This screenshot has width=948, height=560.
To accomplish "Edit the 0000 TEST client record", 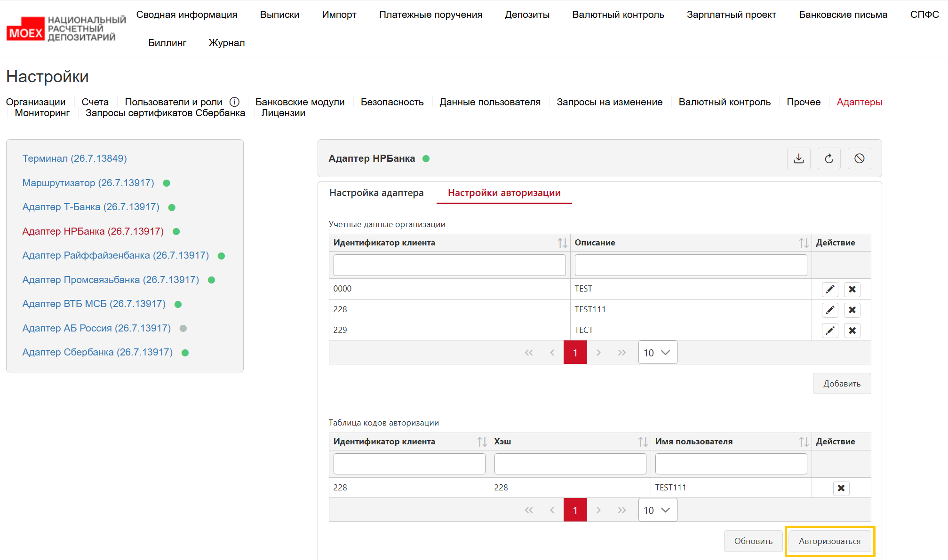I will pyautogui.click(x=830, y=289).
